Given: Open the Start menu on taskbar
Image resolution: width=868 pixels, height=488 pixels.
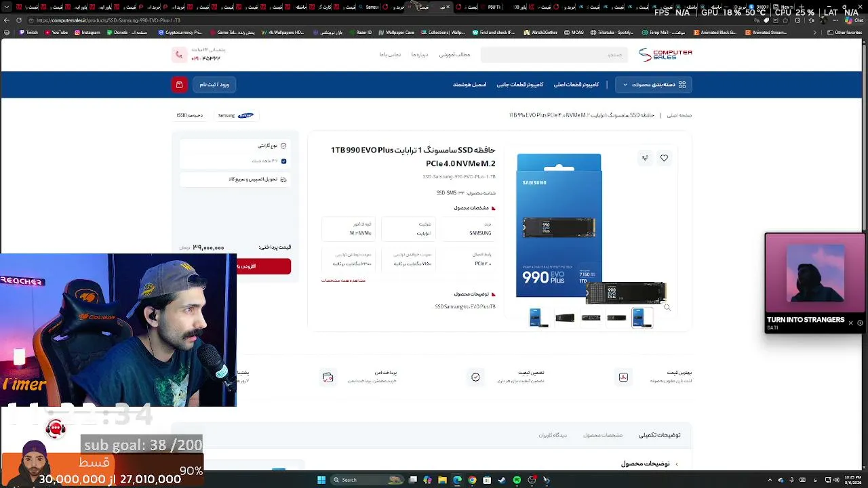Looking at the screenshot, I should [x=321, y=480].
